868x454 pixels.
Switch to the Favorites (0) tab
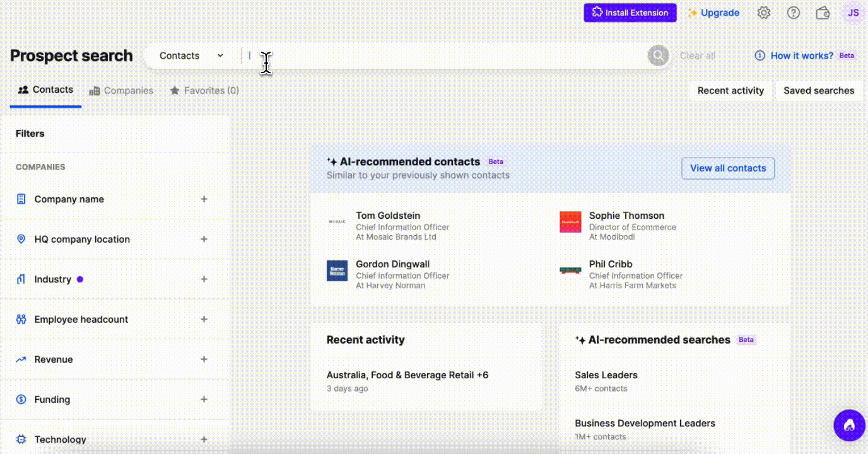(204, 90)
